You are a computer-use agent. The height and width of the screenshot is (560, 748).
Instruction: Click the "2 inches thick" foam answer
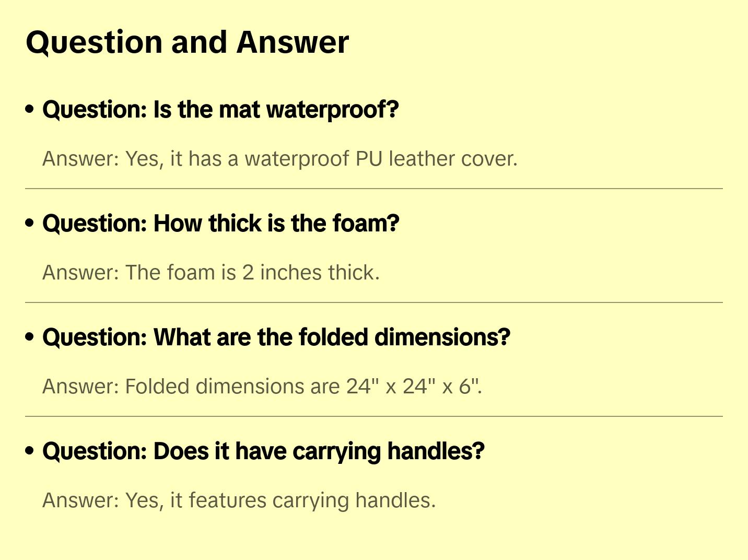point(211,273)
